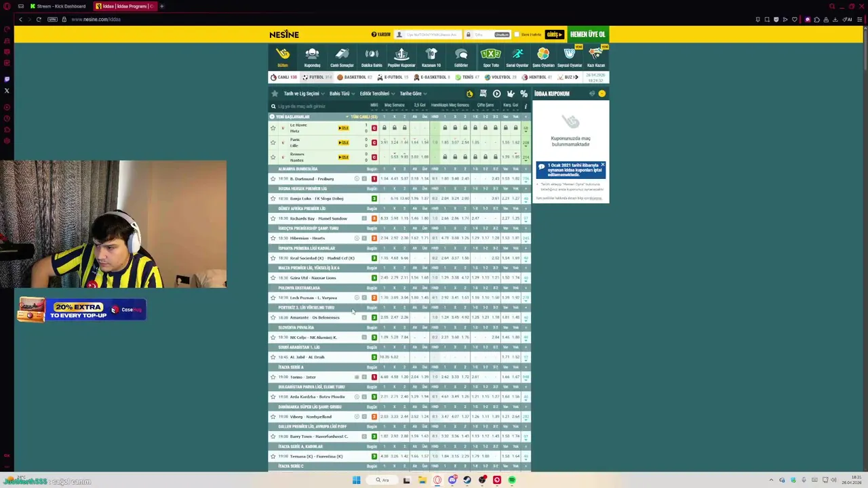Select the Futbol sport tab

[x=317, y=77]
